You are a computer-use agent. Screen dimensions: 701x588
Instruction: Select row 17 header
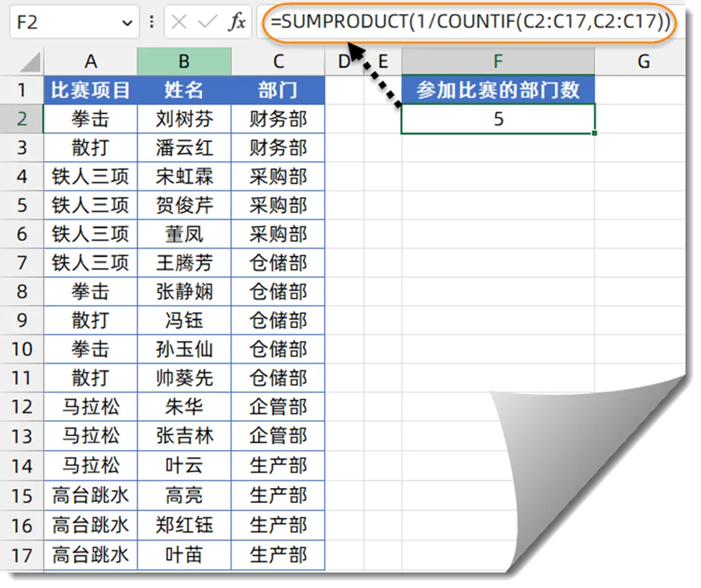point(22,555)
